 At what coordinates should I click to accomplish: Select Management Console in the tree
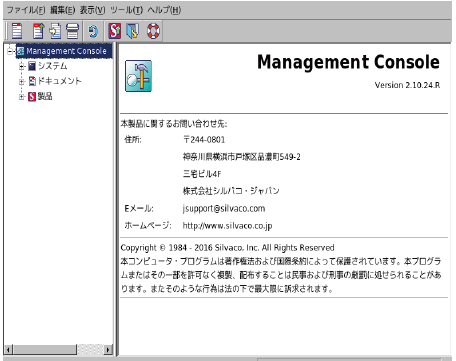pyautogui.click(x=66, y=51)
